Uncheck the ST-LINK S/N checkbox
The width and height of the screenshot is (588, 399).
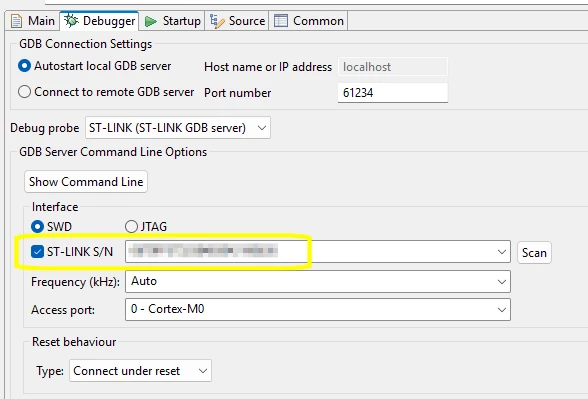(37, 252)
